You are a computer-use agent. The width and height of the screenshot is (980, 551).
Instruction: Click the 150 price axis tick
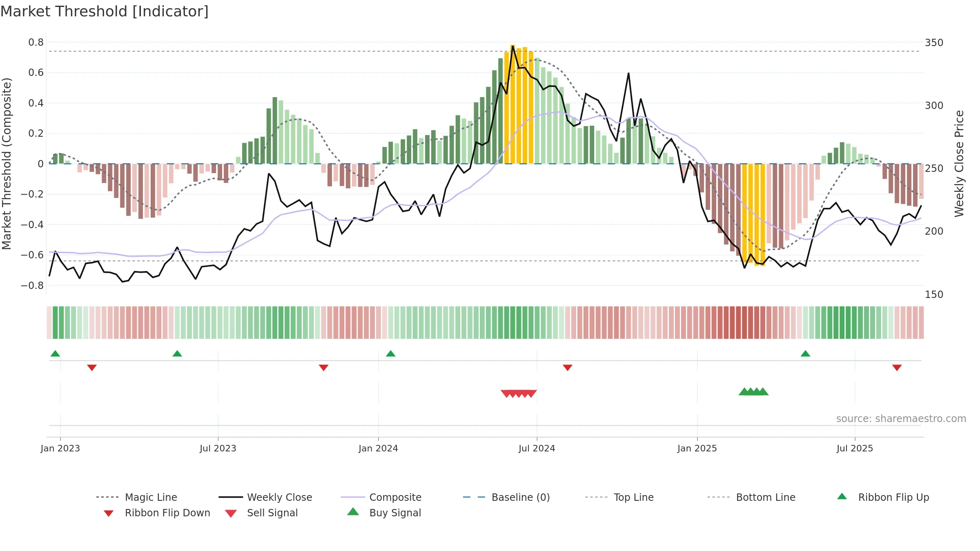[934, 295]
